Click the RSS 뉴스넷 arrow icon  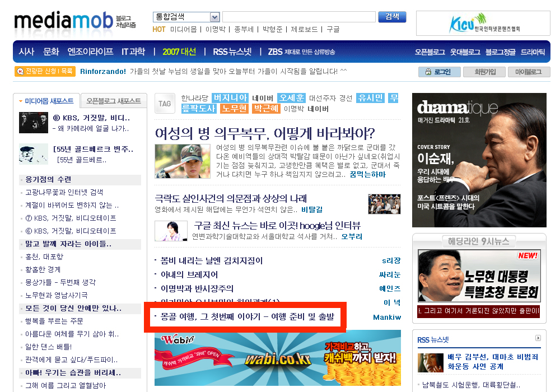(x=538, y=338)
